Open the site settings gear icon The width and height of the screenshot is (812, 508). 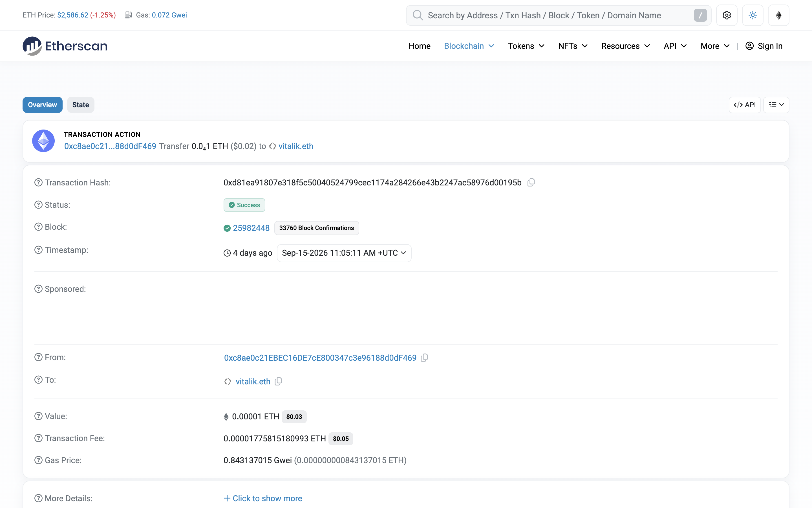pyautogui.click(x=727, y=15)
